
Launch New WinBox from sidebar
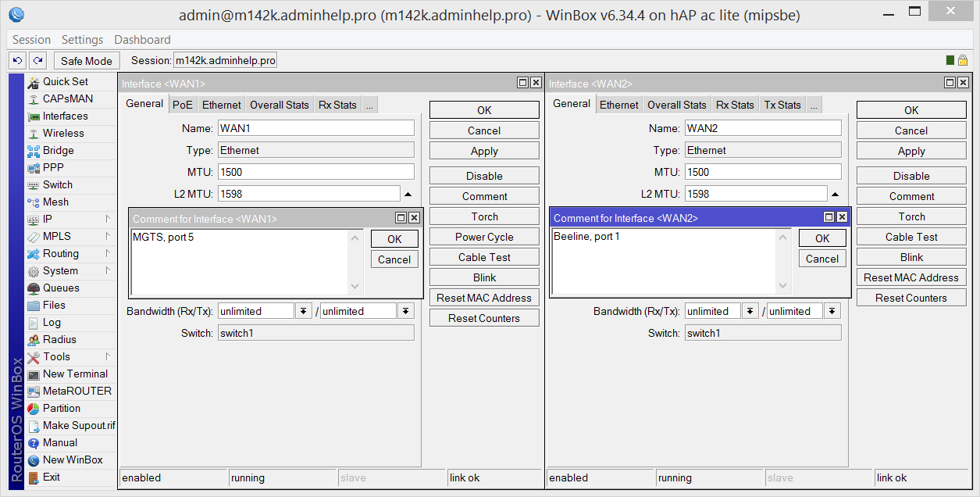(73, 459)
